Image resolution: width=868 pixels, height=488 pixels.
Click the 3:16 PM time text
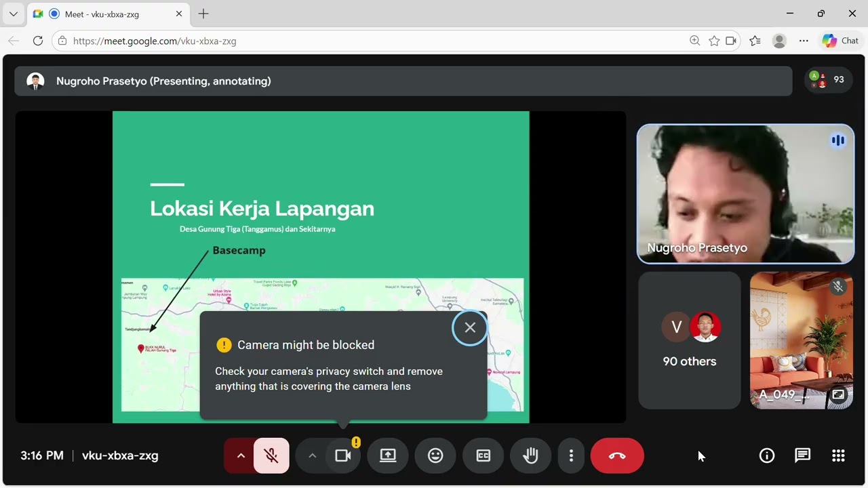42,455
